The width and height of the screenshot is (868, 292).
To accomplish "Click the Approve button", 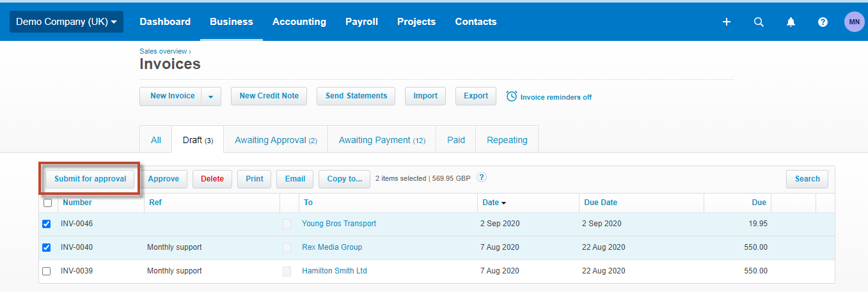I will [163, 179].
